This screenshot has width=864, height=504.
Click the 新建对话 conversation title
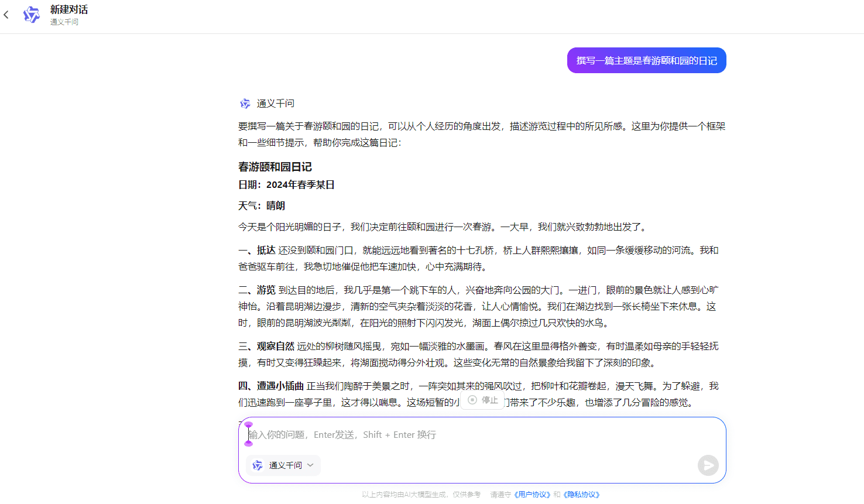pos(69,9)
